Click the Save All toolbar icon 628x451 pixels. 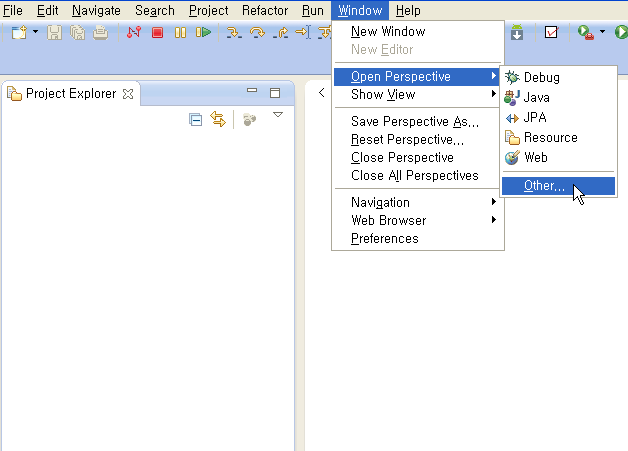click(x=78, y=32)
